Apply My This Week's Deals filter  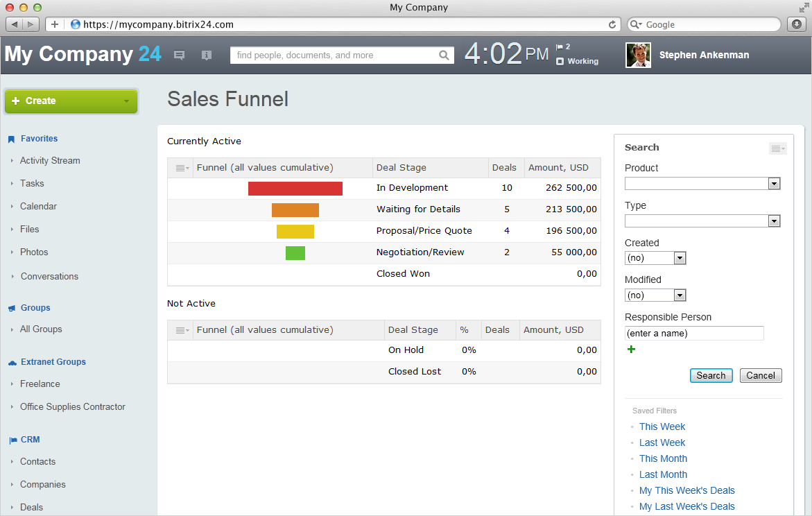coord(686,490)
